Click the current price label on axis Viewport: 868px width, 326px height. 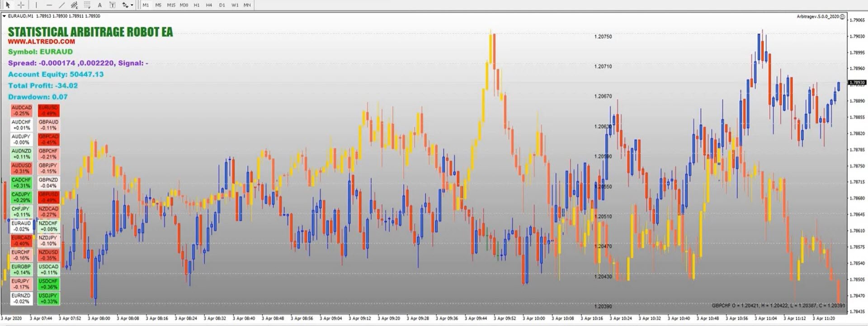click(x=857, y=83)
